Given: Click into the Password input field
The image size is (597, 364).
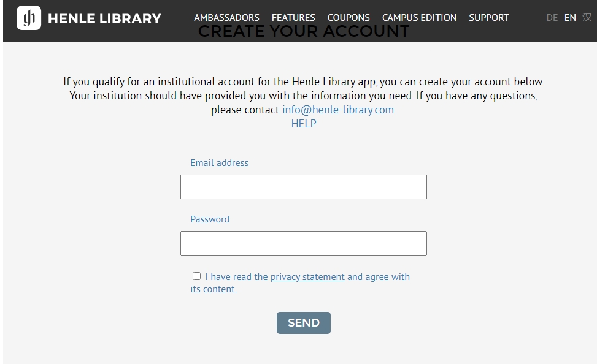Looking at the screenshot, I should point(303,243).
